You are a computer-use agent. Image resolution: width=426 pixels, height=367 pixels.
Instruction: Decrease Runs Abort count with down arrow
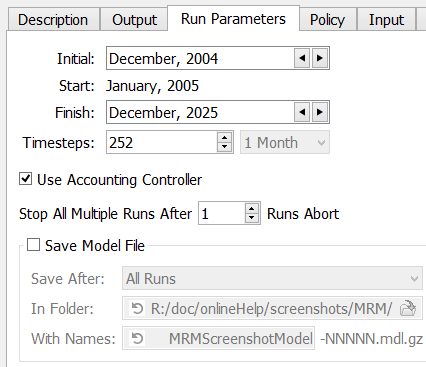point(252,218)
